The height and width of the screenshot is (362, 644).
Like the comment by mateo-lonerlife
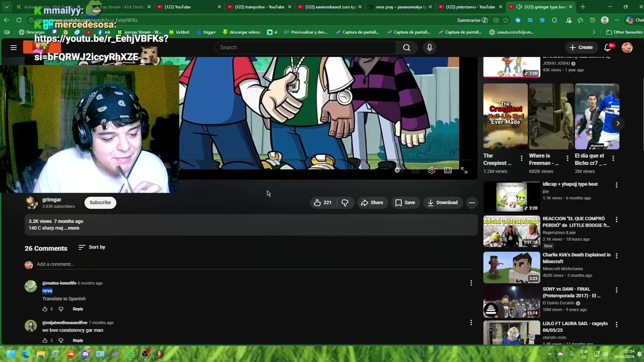[x=45, y=309]
